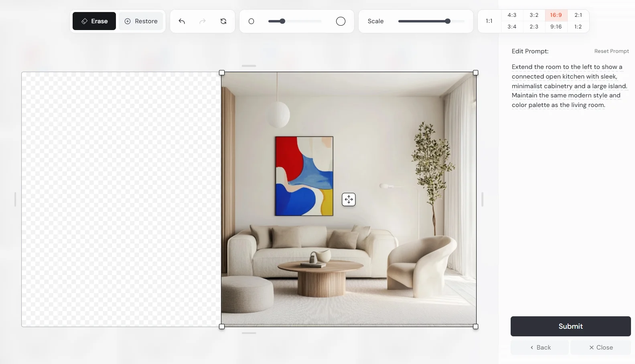Undo the last edit

[182, 21]
